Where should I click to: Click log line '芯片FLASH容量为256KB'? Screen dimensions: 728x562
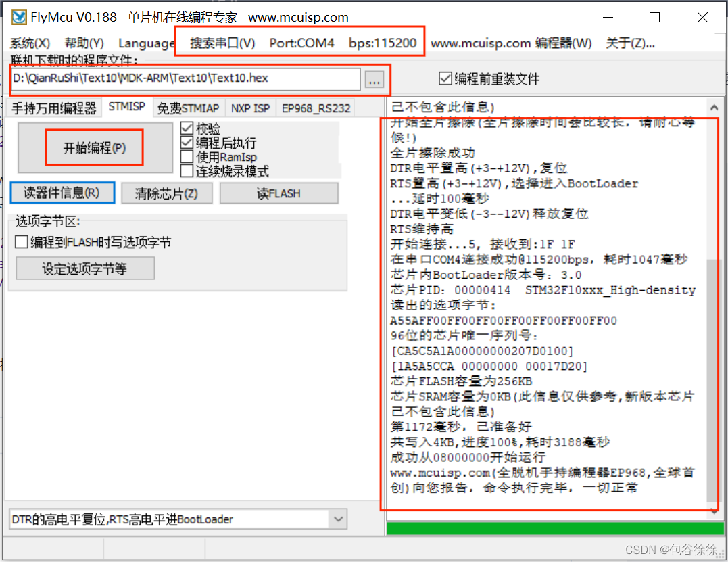(461, 381)
